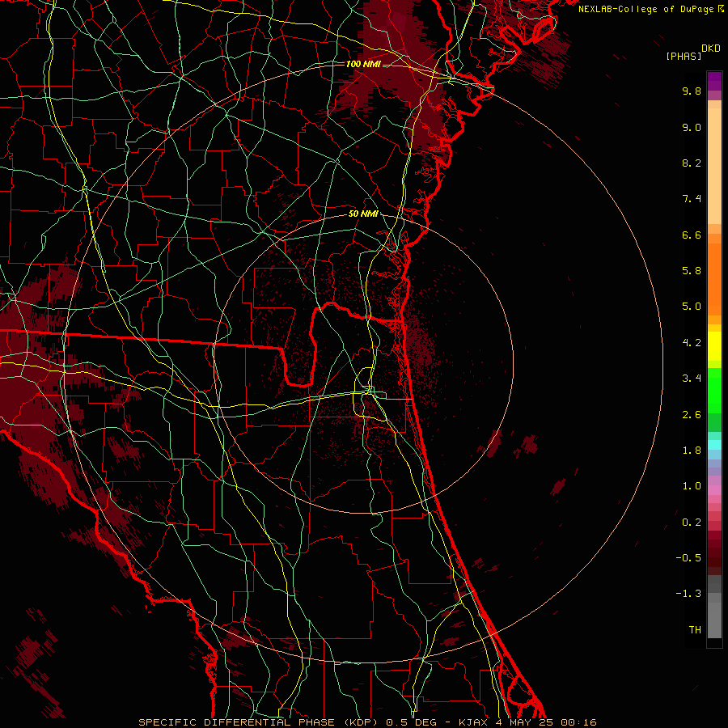Click the 3.4 value on the color scale
The image size is (728, 728).
[x=692, y=379]
